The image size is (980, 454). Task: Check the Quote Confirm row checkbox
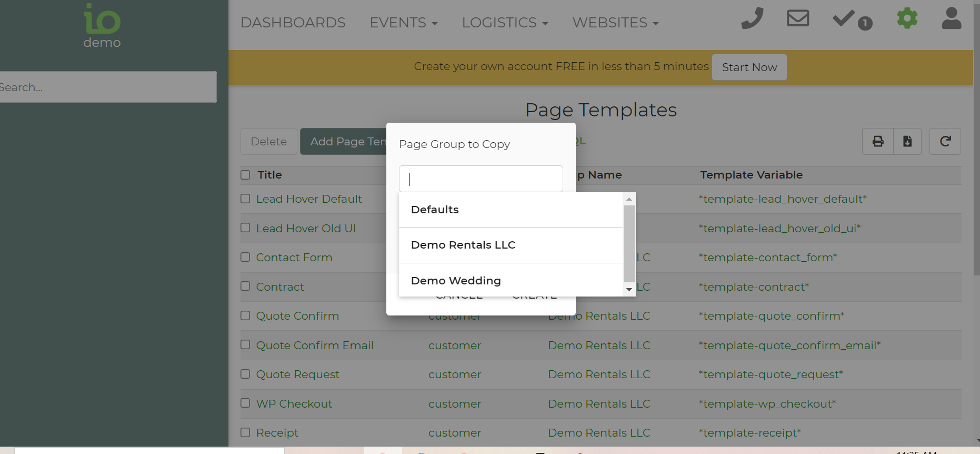tap(245, 315)
